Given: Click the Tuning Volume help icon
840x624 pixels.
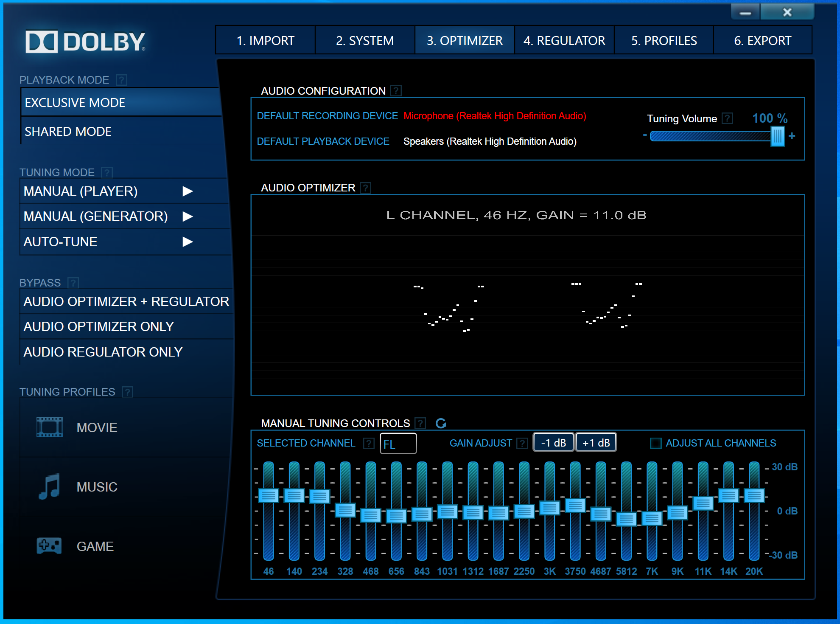Looking at the screenshot, I should (727, 118).
